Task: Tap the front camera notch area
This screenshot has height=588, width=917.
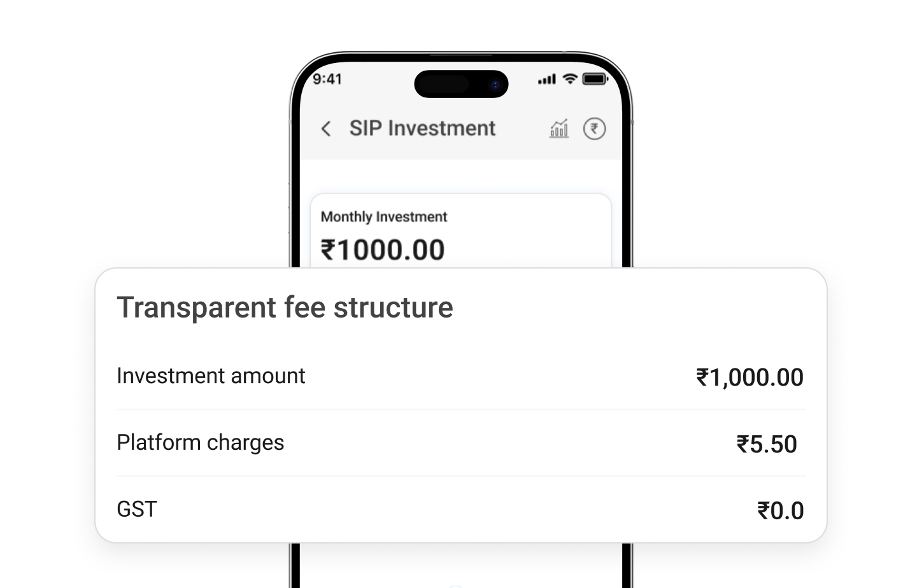Action: click(460, 85)
